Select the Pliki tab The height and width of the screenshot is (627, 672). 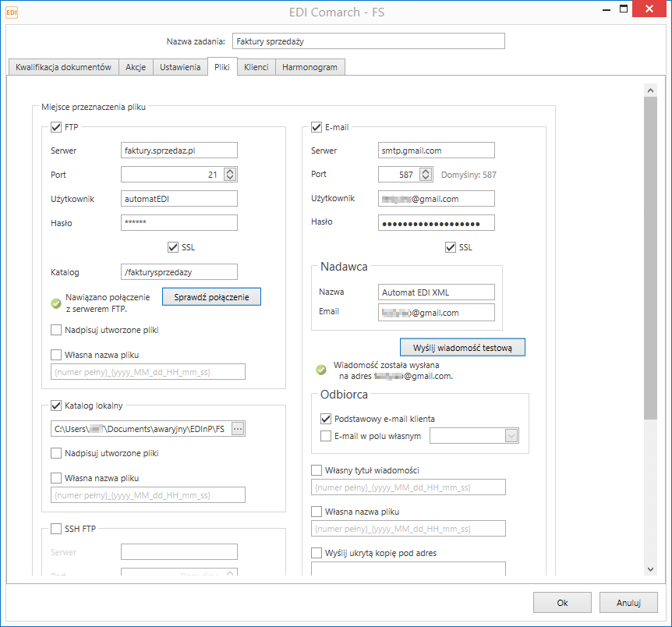[222, 66]
